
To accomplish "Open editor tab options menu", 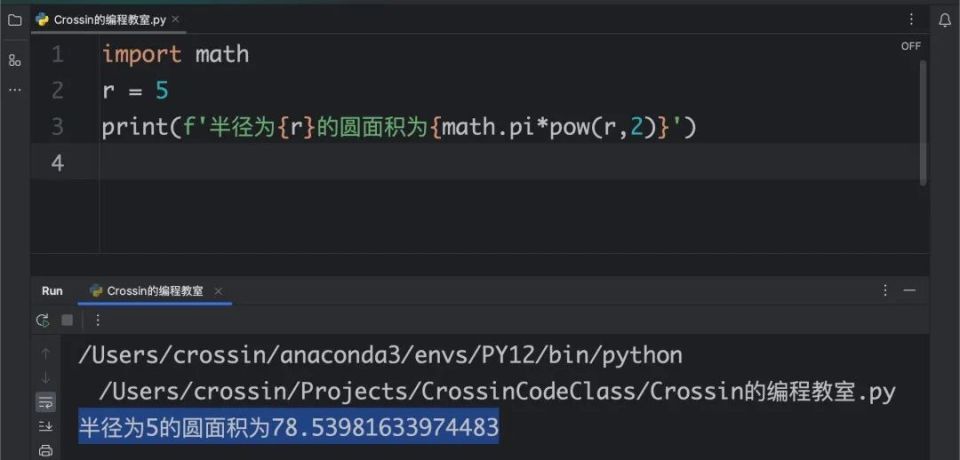I will pos(911,20).
